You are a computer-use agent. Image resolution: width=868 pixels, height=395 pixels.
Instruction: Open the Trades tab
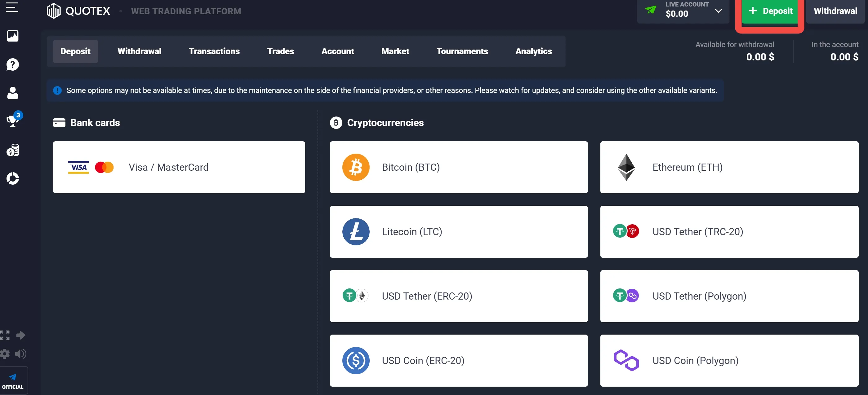280,51
